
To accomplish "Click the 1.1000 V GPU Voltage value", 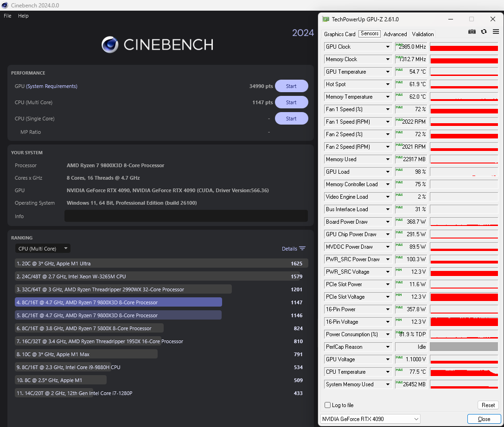I will (411, 359).
